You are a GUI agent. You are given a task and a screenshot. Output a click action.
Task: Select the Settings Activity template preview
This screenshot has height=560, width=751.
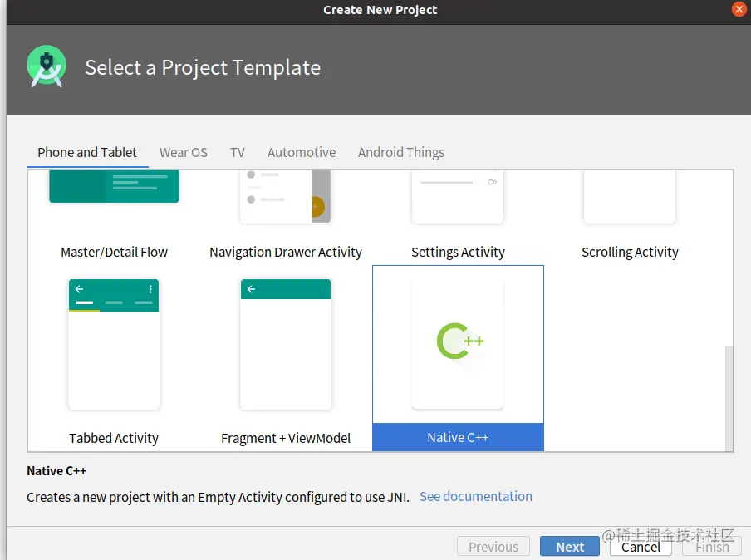pyautogui.click(x=458, y=197)
